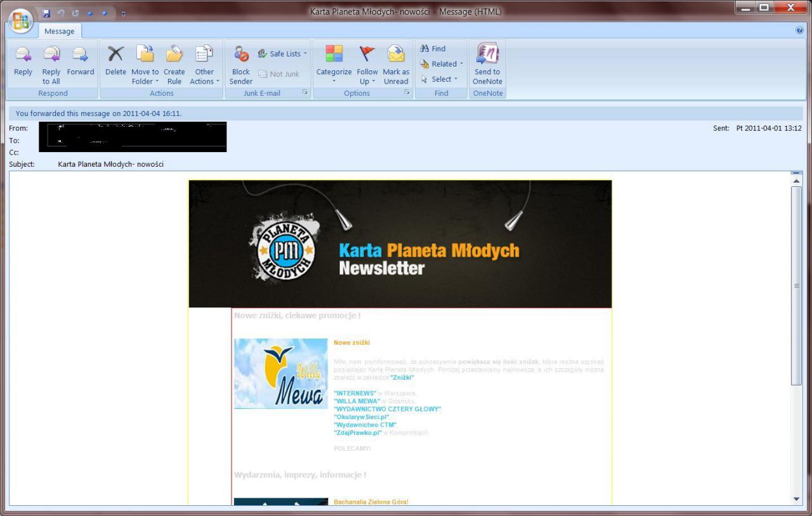
Task: Click the message vertical scrollbar thumb
Action: tap(797, 285)
